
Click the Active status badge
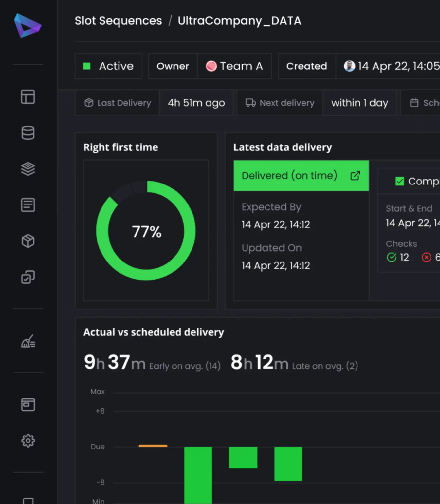(109, 66)
